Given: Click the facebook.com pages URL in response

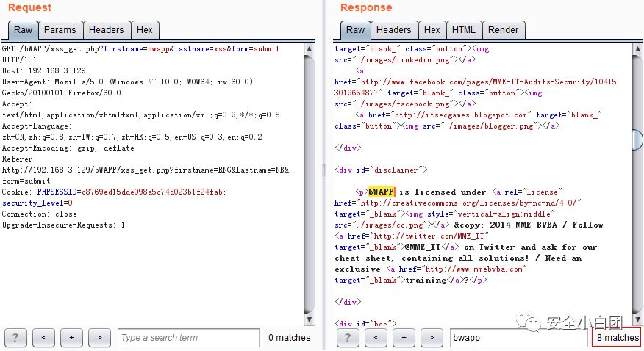Looking at the screenshot, I should click(475, 87).
